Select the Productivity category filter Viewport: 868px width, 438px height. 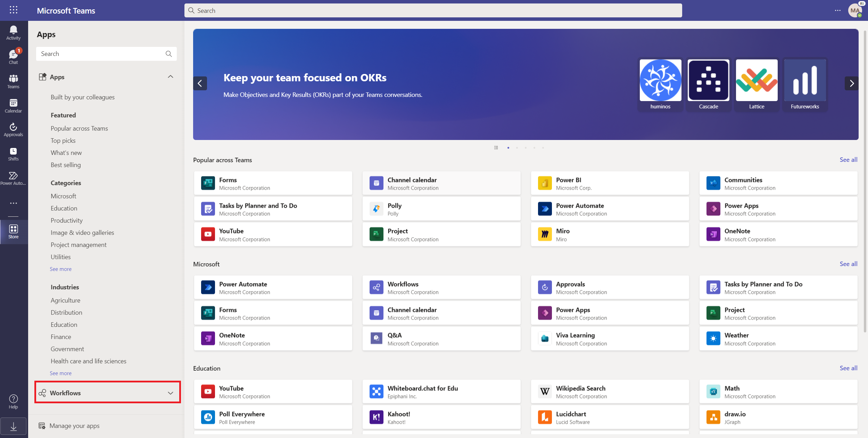(66, 220)
